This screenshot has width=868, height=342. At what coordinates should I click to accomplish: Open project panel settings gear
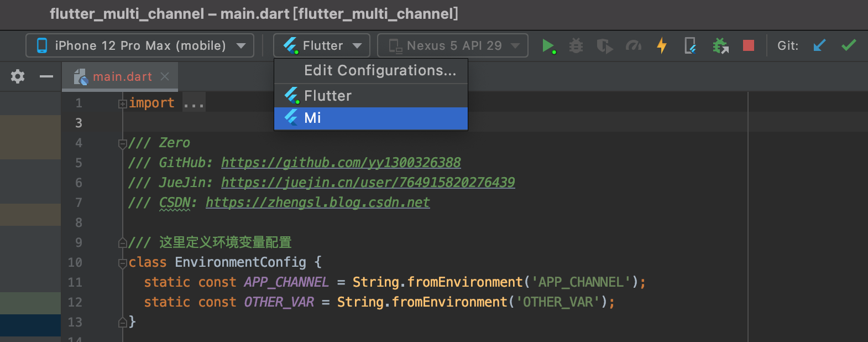click(x=18, y=76)
